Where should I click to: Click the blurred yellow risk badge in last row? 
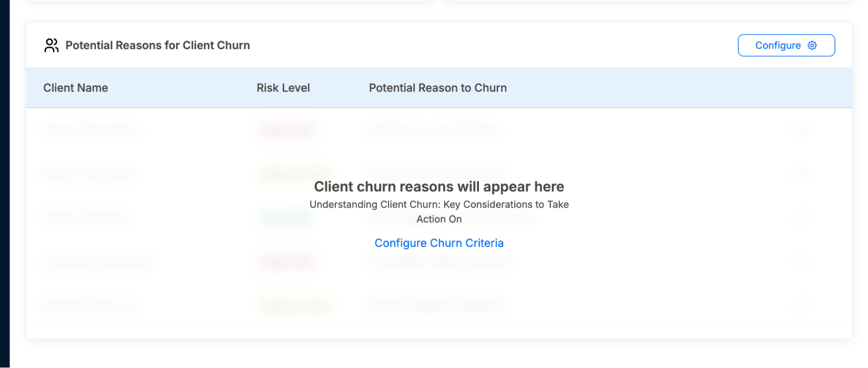[295, 305]
